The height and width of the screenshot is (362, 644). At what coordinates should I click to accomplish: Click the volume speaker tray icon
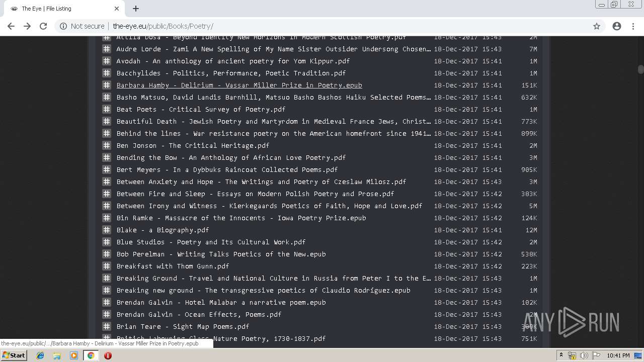tap(584, 355)
